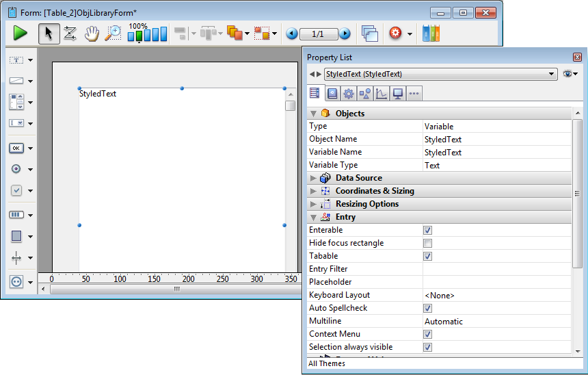Open the gear-icon Property List tab
The image size is (588, 375).
[348, 94]
